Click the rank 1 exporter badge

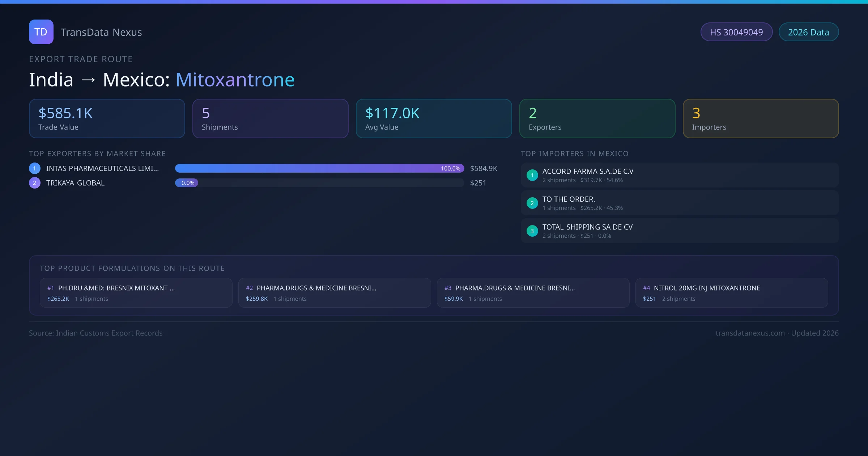point(35,168)
